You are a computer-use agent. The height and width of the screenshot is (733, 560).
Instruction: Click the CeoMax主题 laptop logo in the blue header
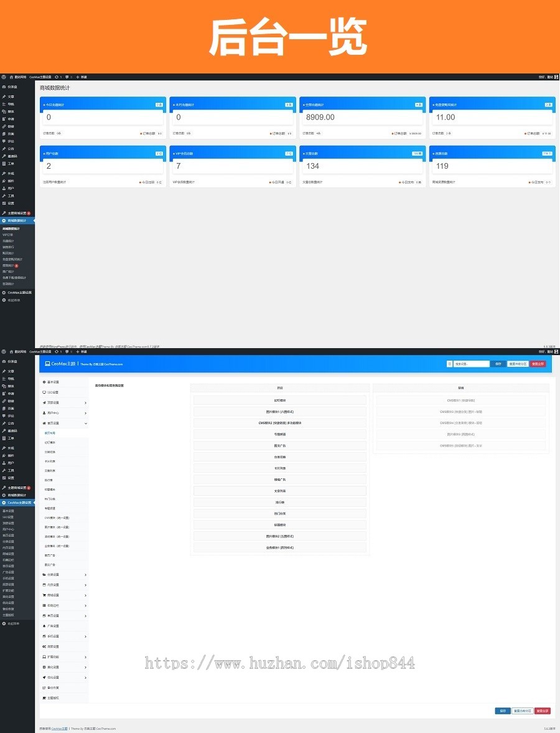tap(48, 364)
